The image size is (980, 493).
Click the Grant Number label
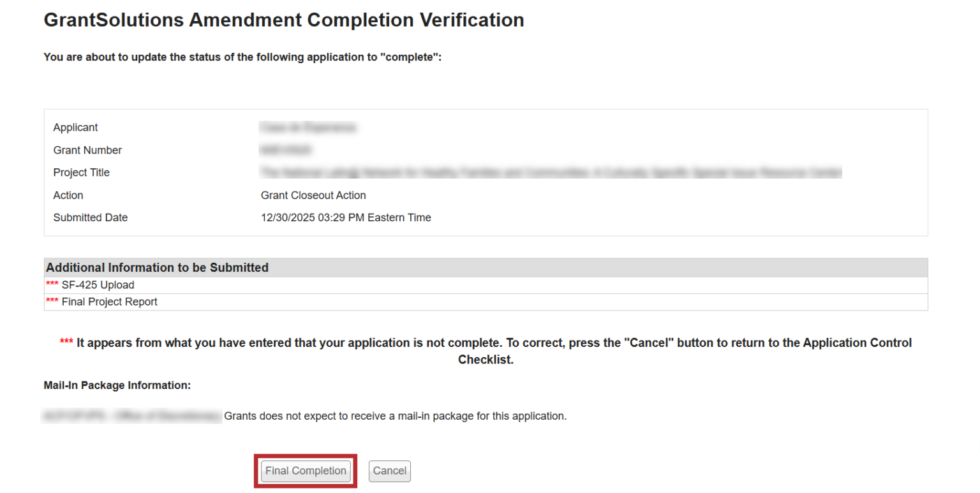tap(87, 151)
